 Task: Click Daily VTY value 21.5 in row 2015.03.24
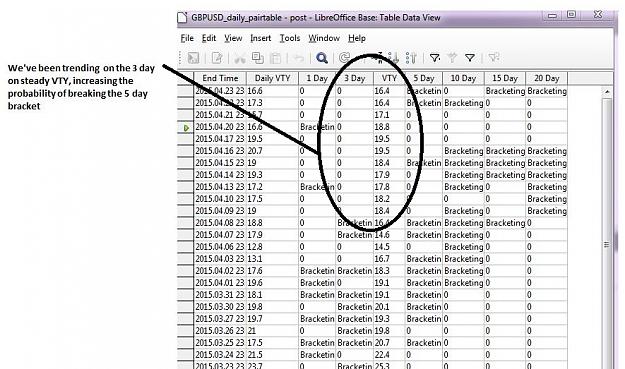coord(273,355)
